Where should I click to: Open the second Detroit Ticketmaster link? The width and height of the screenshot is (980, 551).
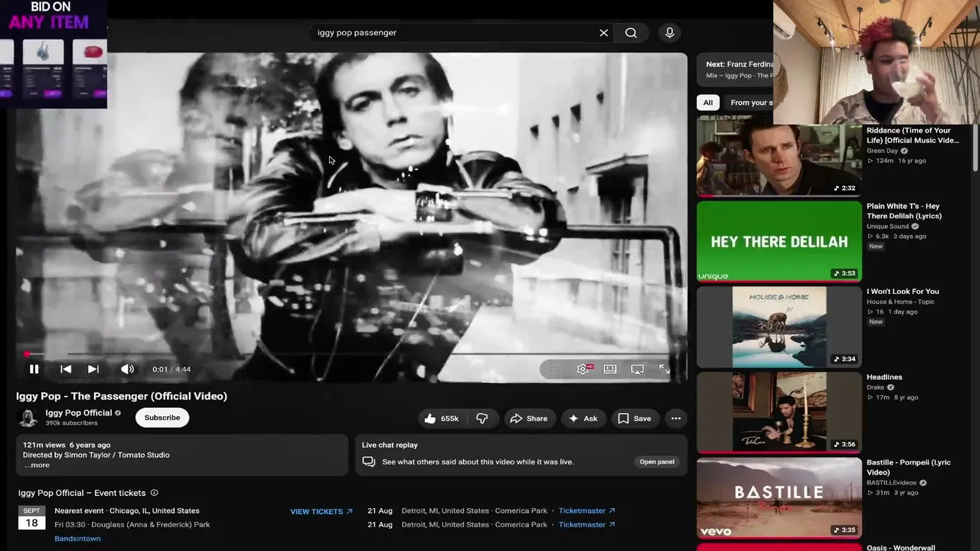pyautogui.click(x=587, y=524)
